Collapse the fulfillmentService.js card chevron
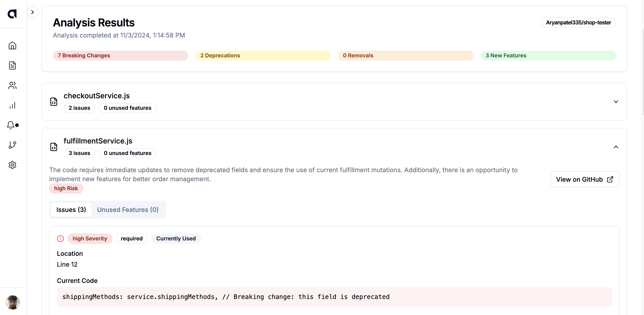 (x=616, y=147)
